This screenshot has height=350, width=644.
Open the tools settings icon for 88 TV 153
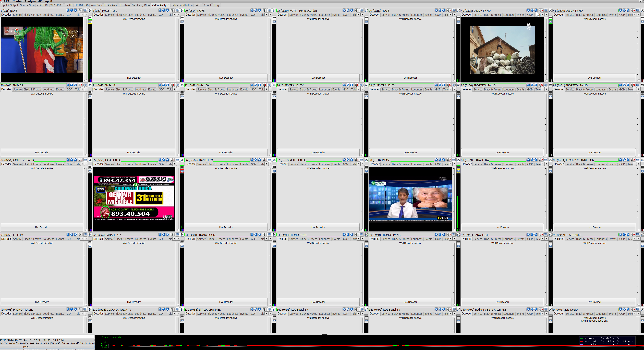coord(458,160)
